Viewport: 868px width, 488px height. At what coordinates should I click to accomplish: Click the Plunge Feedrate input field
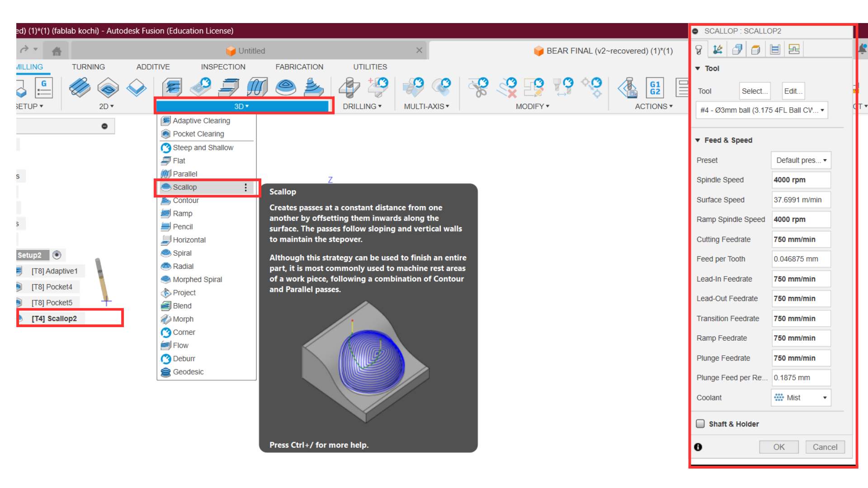click(801, 358)
